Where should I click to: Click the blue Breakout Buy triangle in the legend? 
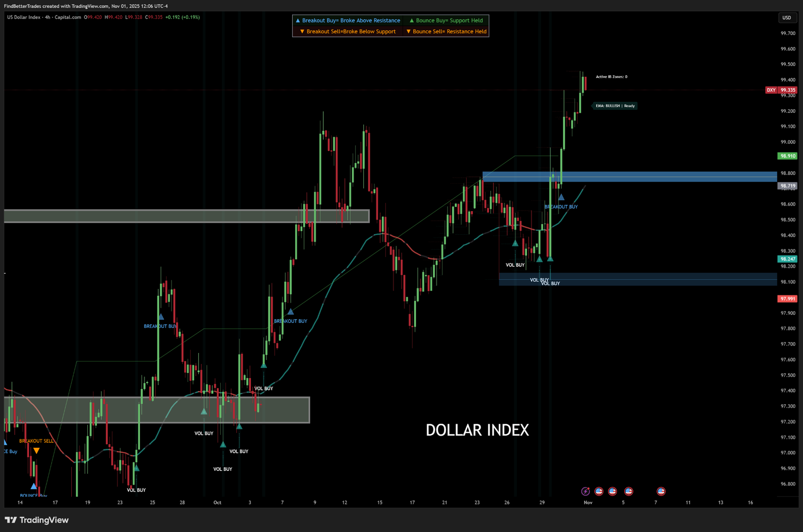298,21
